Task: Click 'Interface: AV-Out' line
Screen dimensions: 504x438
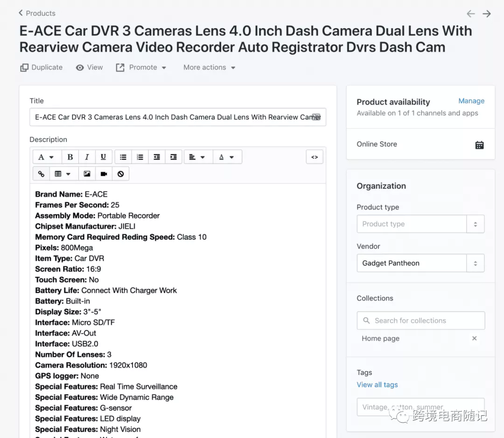Action: (66, 333)
